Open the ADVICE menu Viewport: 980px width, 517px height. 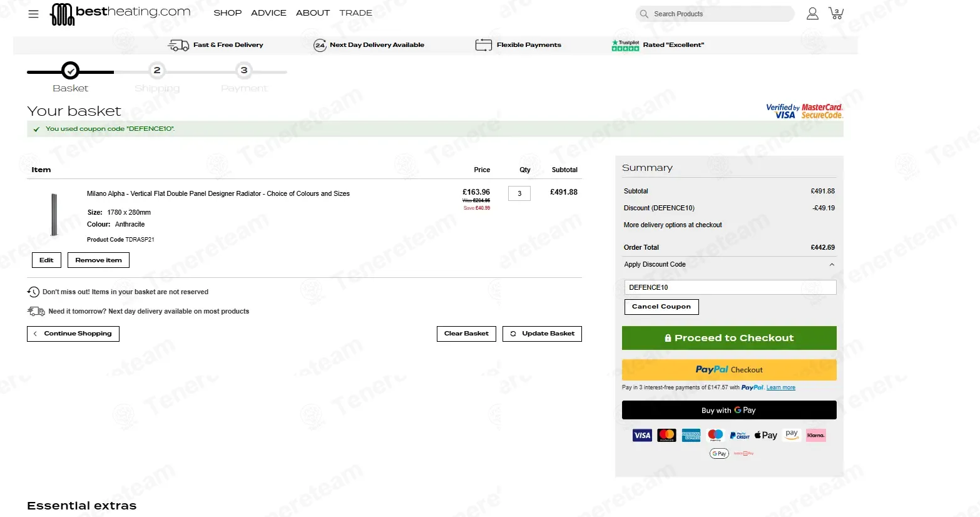pos(268,13)
